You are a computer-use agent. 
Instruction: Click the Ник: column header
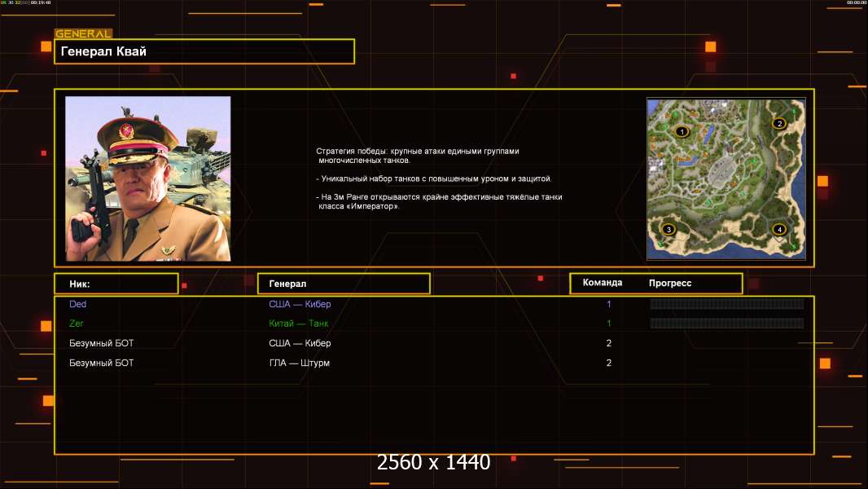tap(116, 284)
